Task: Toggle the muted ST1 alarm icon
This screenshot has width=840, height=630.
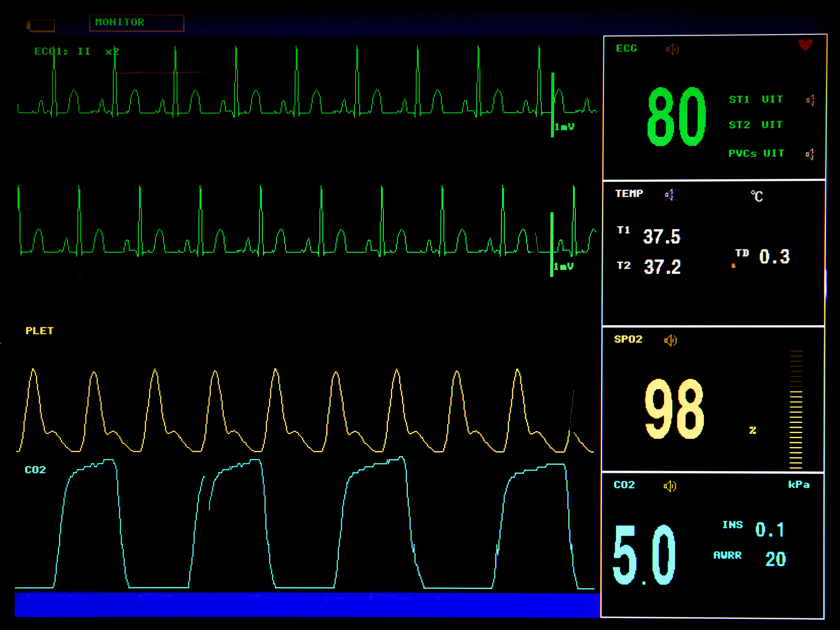Action: coord(811,100)
